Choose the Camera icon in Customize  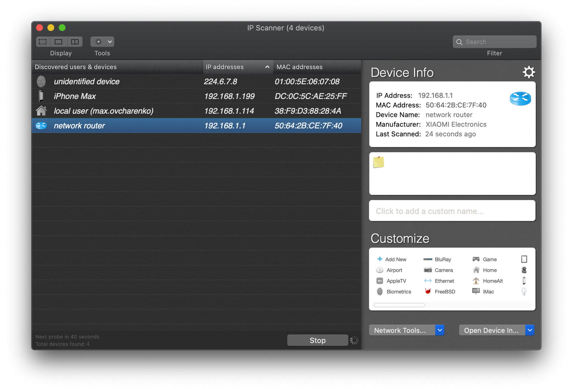(x=428, y=270)
